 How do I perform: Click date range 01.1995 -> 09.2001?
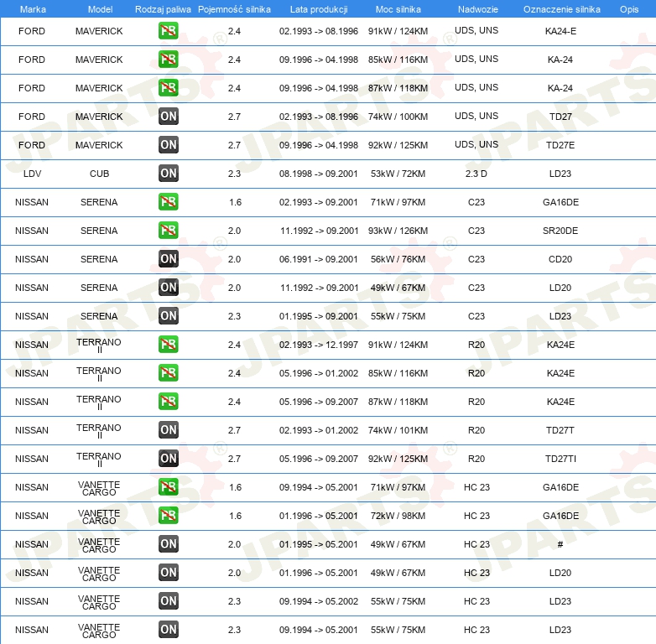tap(319, 316)
